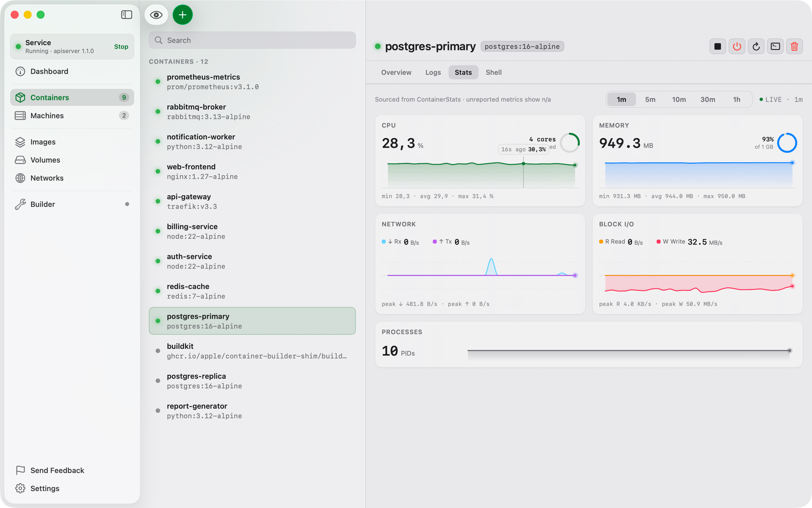Stop the running apiserver Service

pos(121,47)
